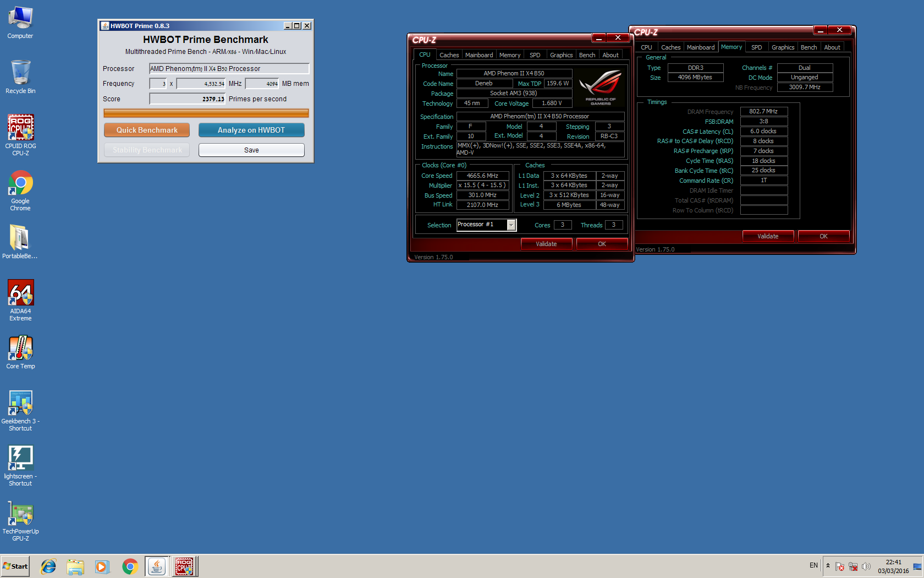
Task: Click the Core Voltage value 1.680 V
Action: [x=552, y=103]
